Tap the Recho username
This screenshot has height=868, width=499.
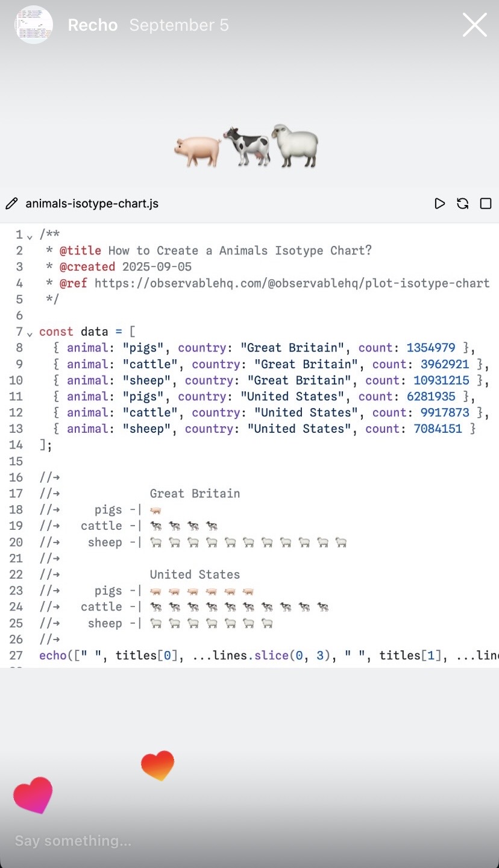pyautogui.click(x=92, y=25)
